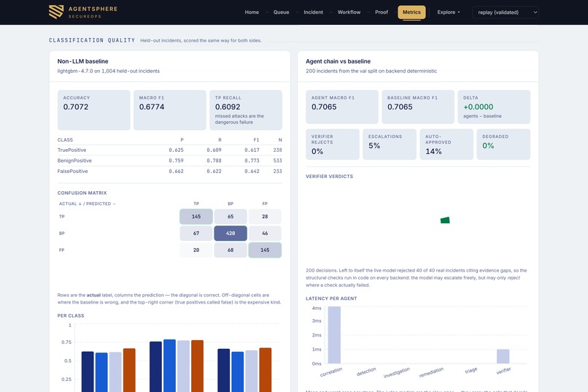Switch to the Workflow section
Image resolution: width=588 pixels, height=392 pixels.
click(349, 12)
